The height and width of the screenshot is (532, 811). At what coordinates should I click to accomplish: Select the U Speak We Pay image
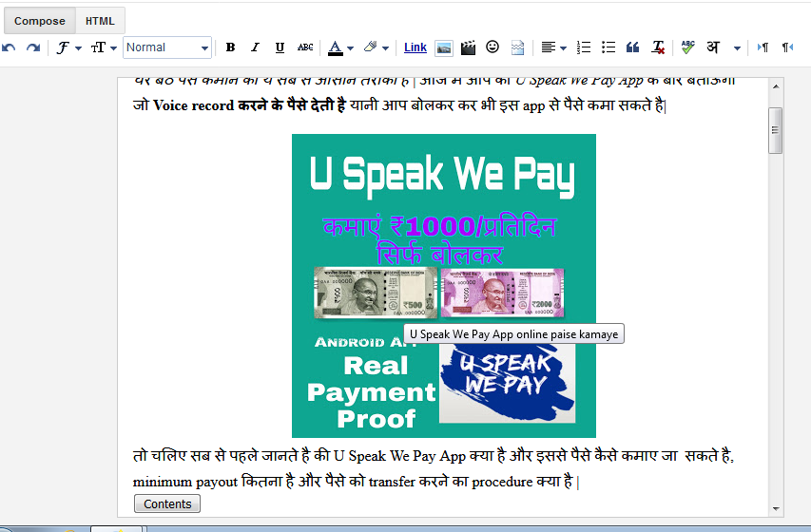(444, 285)
